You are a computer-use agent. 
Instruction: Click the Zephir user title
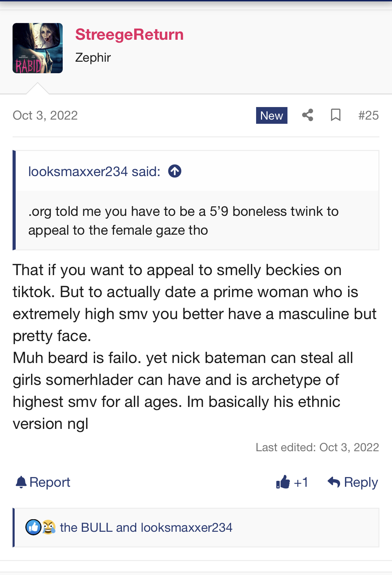click(93, 58)
